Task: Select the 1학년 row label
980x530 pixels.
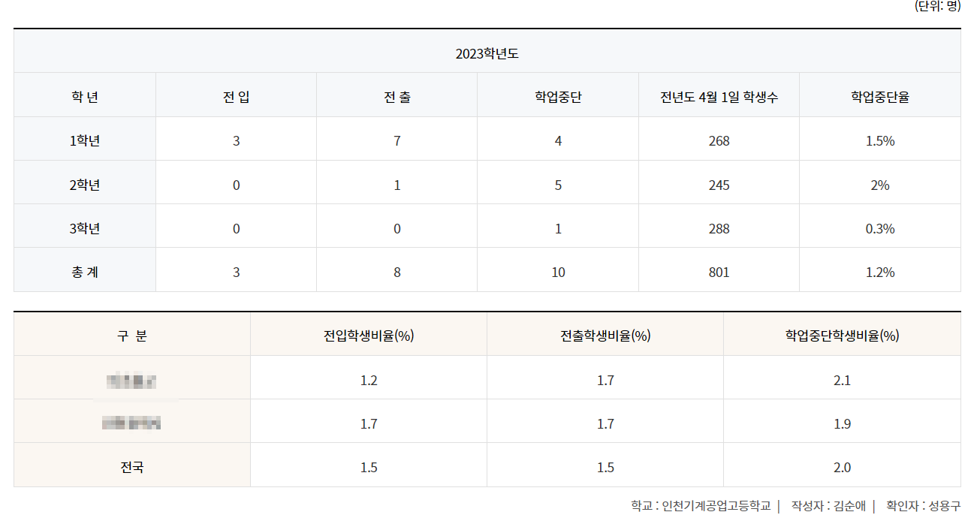Action: [x=84, y=140]
